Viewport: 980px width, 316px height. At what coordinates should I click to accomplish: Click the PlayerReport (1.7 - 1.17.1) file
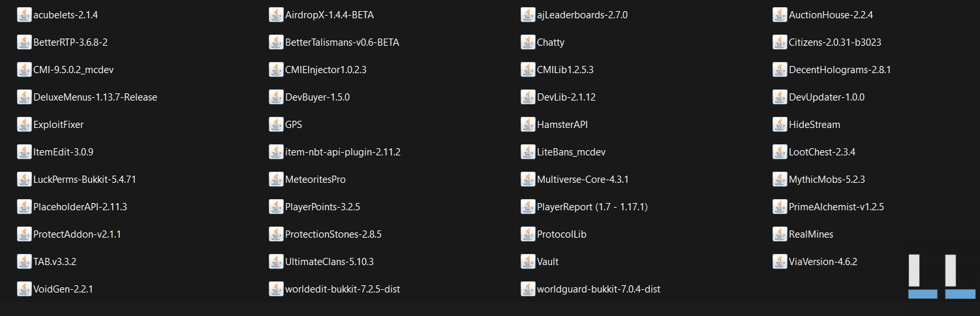(592, 207)
